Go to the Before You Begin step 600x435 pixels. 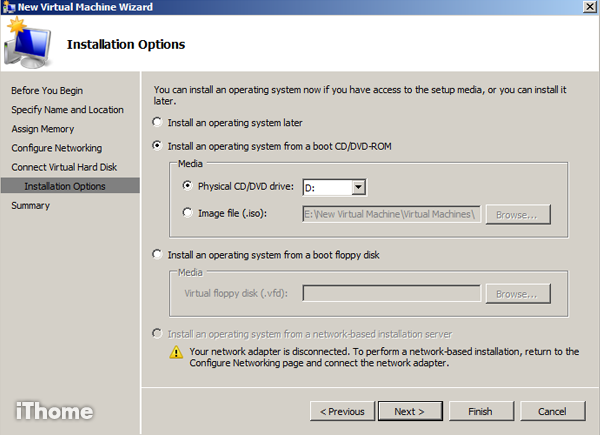tap(46, 91)
